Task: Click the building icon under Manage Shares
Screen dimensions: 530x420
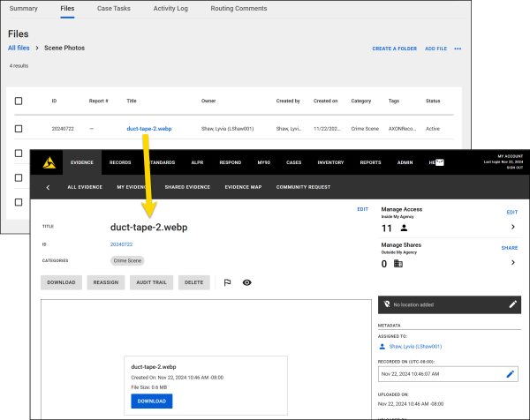Action: coord(398,263)
